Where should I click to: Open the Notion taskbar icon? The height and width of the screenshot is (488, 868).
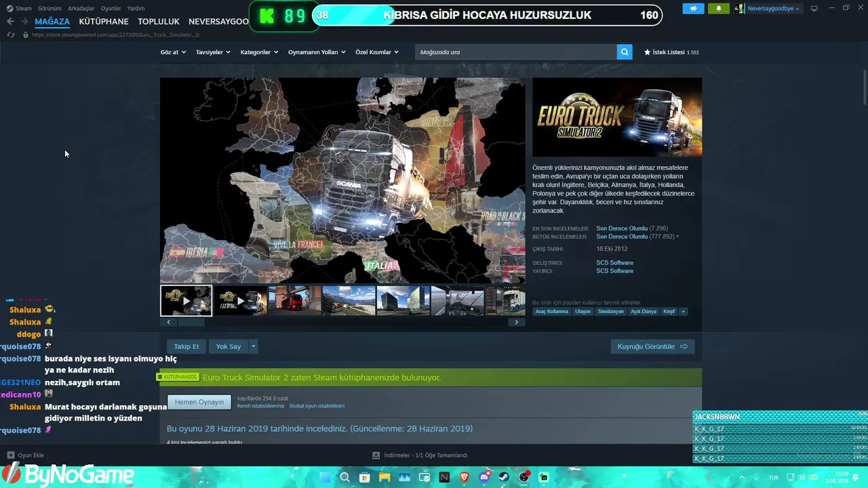click(444, 477)
